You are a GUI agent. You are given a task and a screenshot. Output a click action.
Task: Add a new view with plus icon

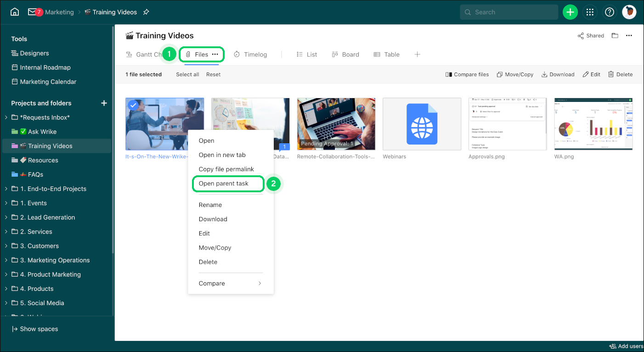(417, 54)
